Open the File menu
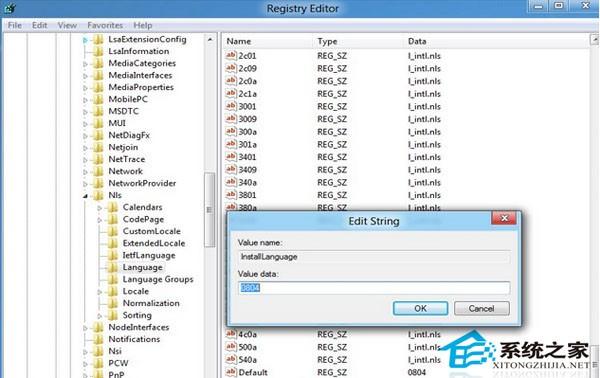This screenshot has width=600, height=378. (15, 25)
